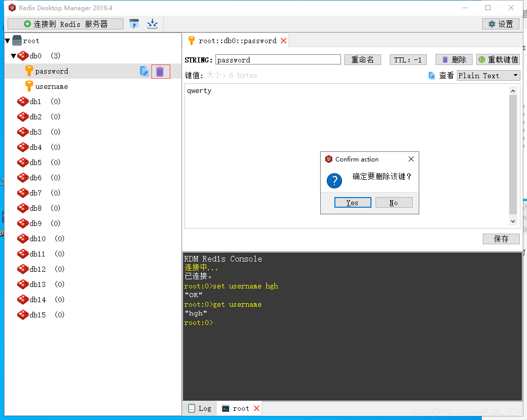The height and width of the screenshot is (420, 527).
Task: Click the db8 database icon
Action: click(x=23, y=208)
